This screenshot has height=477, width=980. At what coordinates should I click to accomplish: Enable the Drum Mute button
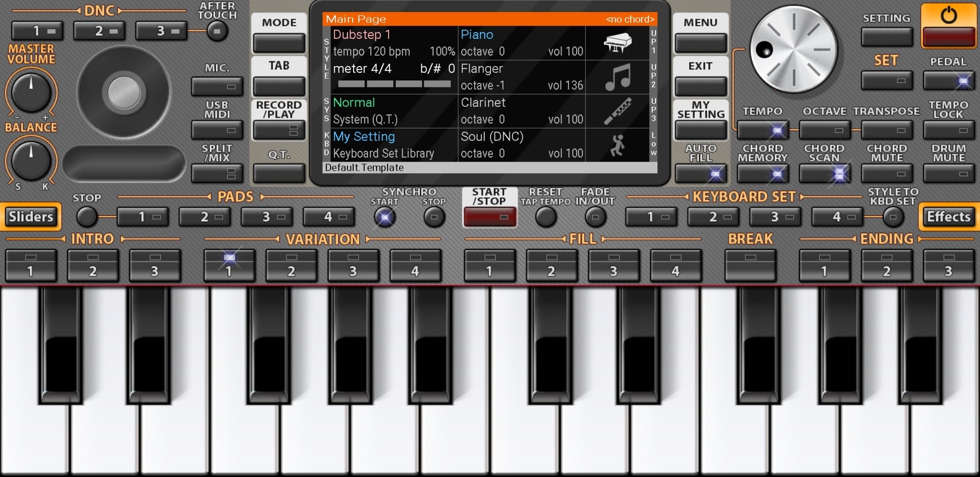948,174
